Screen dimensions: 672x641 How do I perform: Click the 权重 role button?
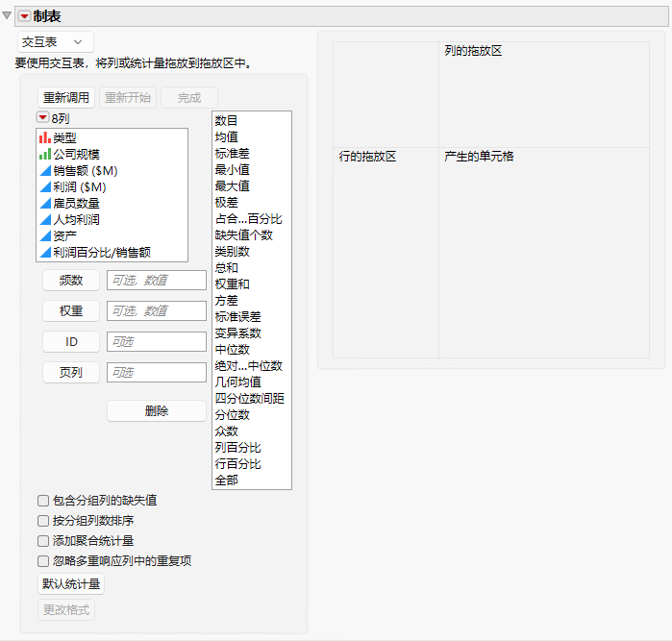click(71, 311)
